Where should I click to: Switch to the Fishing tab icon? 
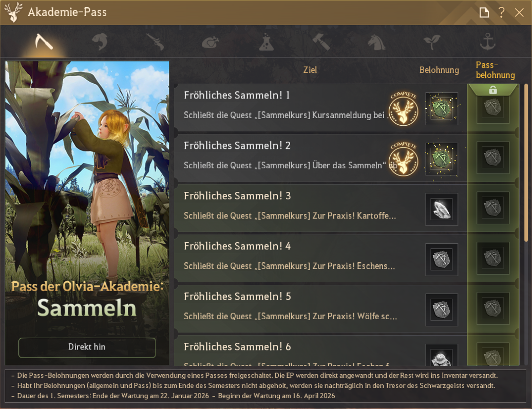(x=100, y=42)
